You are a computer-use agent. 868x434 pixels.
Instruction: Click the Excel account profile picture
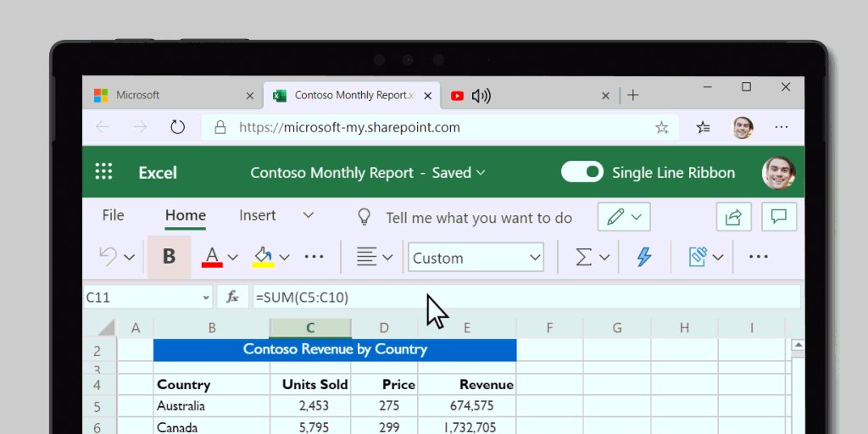[x=778, y=173]
